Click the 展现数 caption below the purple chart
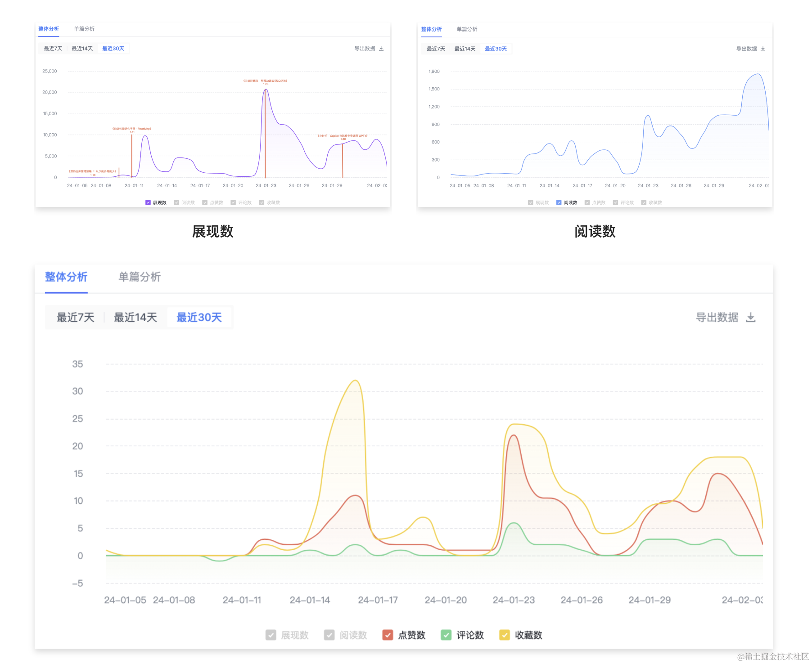Viewport: 812px width, 664px height. [213, 231]
